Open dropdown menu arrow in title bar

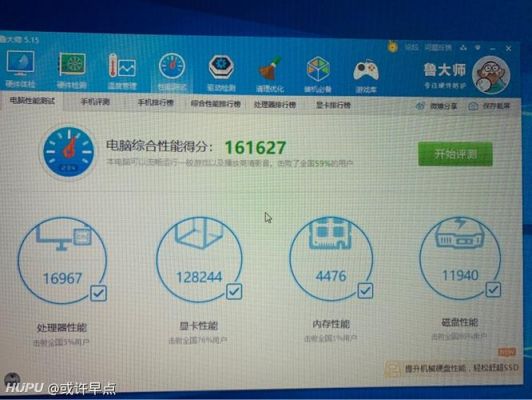[x=478, y=48]
